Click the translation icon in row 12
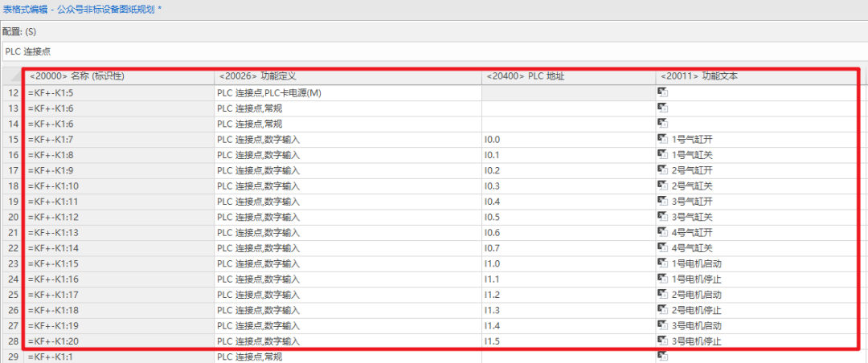Viewport: 868px width, 363px height. pos(662,92)
